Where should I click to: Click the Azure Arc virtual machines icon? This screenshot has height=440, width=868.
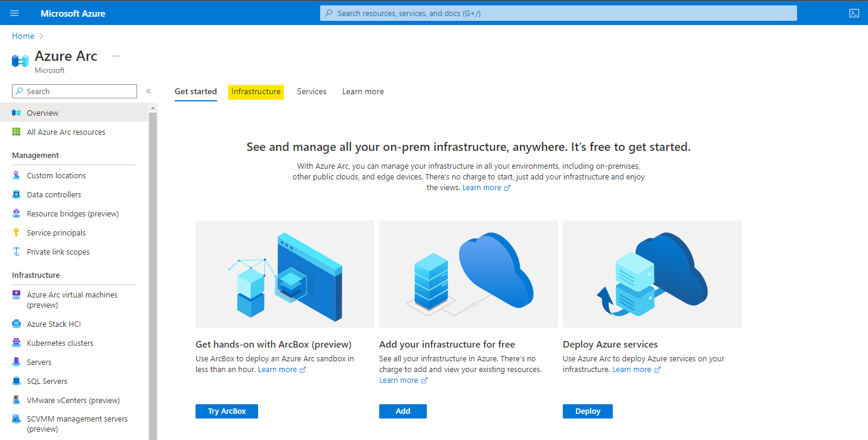click(16, 295)
